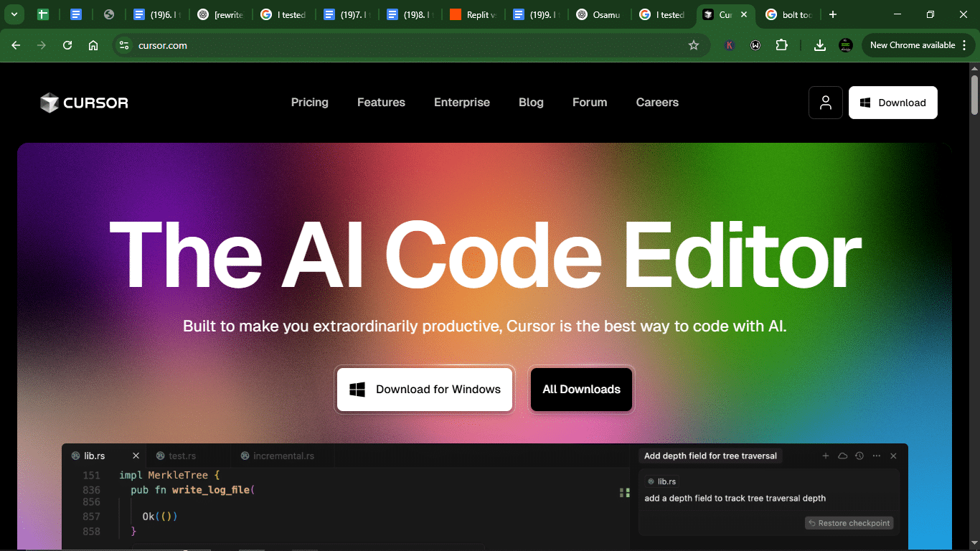Open the Chrome Extensions puzzle icon
This screenshot has height=551, width=980.
coord(782,45)
